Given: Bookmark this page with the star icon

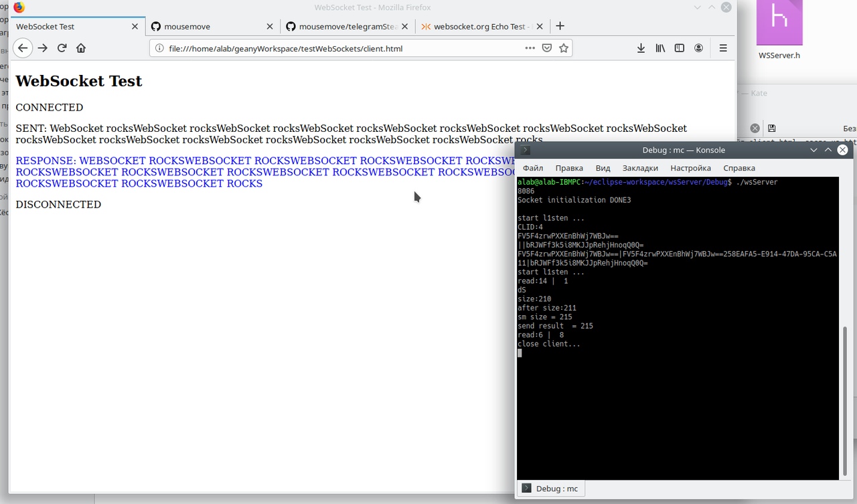Looking at the screenshot, I should pos(564,48).
